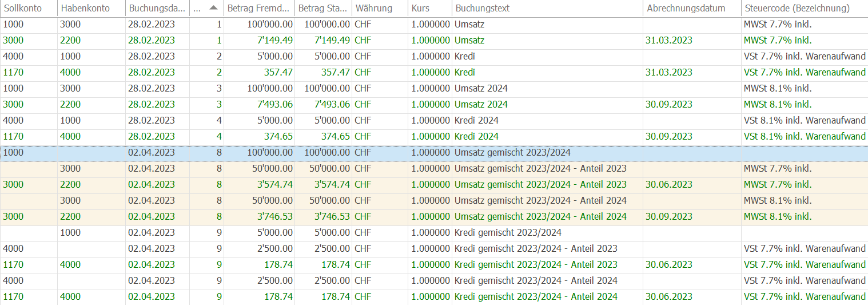This screenshot has height=305, width=868.
Task: Click 'Kredi gemischt 2023/2024 - Anteil 2024' in the green 178.74 row
Action: [x=536, y=296]
